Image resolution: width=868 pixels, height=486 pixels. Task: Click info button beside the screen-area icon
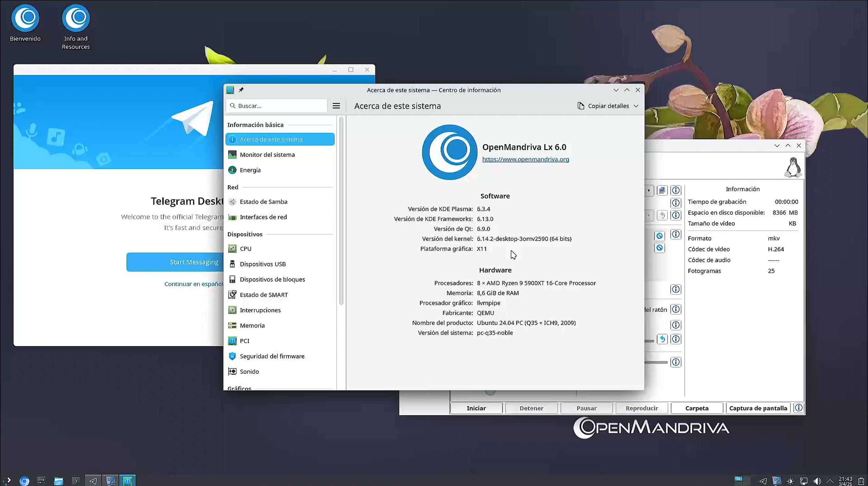pyautogui.click(x=676, y=190)
